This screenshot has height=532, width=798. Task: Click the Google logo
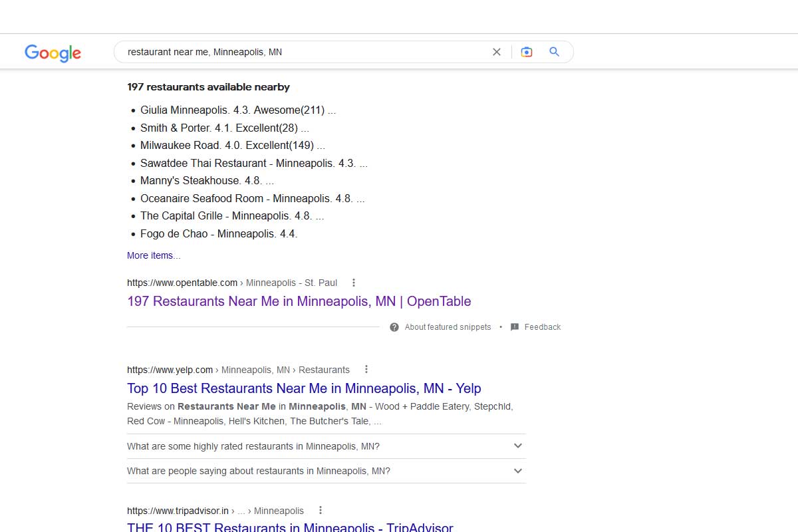tap(53, 53)
